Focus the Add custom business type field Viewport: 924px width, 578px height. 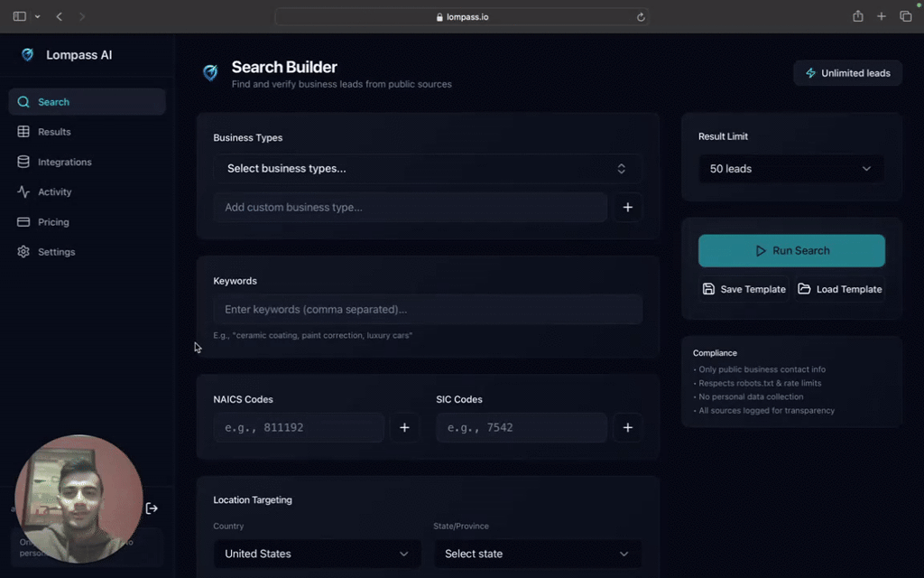click(x=411, y=208)
